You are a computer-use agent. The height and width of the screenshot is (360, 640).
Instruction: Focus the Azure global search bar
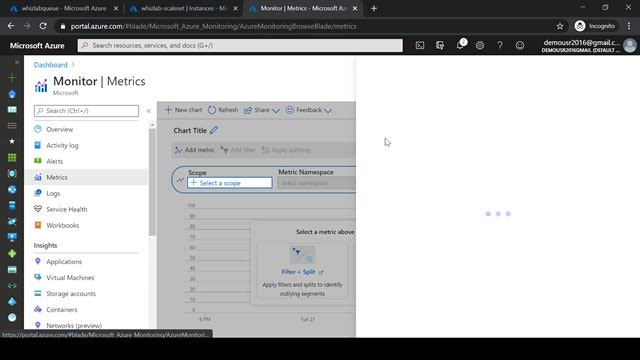click(x=240, y=45)
